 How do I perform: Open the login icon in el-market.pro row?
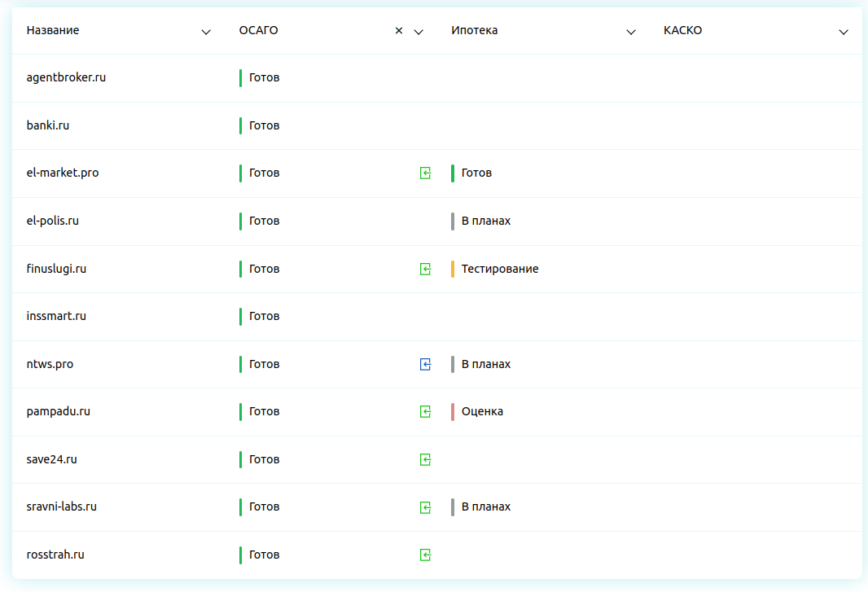(425, 173)
